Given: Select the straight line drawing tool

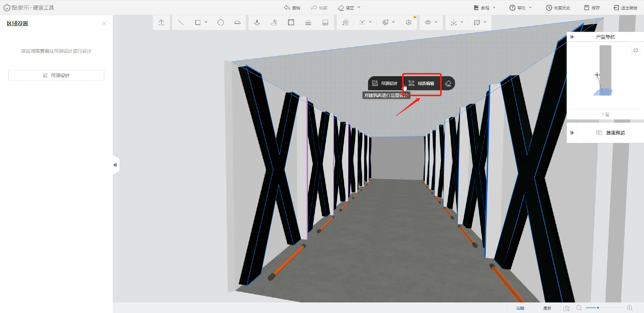Looking at the screenshot, I should pos(181,23).
